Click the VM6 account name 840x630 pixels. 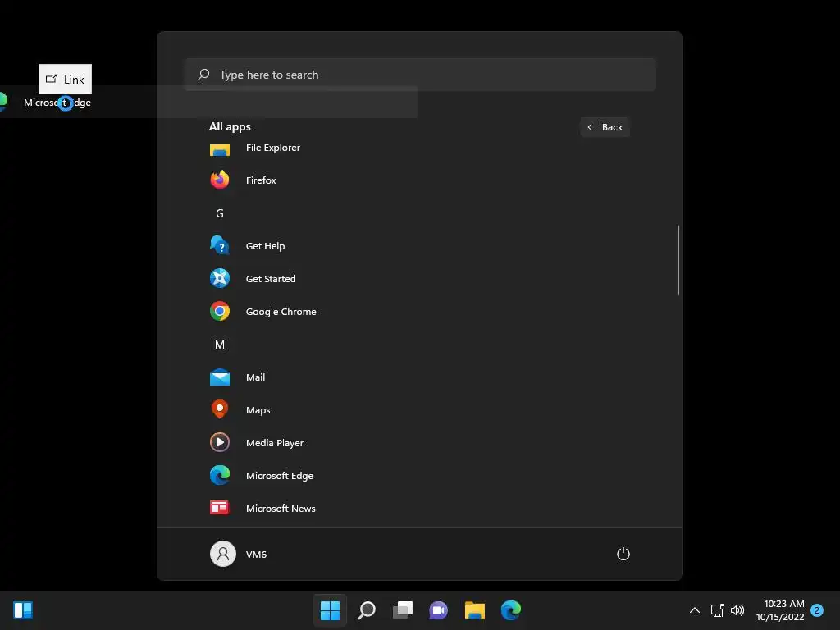point(256,555)
